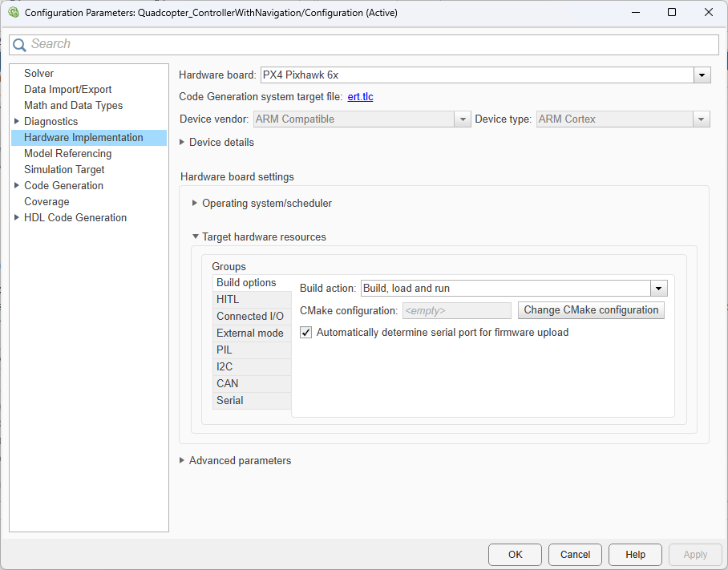Click the Cancel button
Image resolution: width=728 pixels, height=570 pixels.
coord(575,555)
